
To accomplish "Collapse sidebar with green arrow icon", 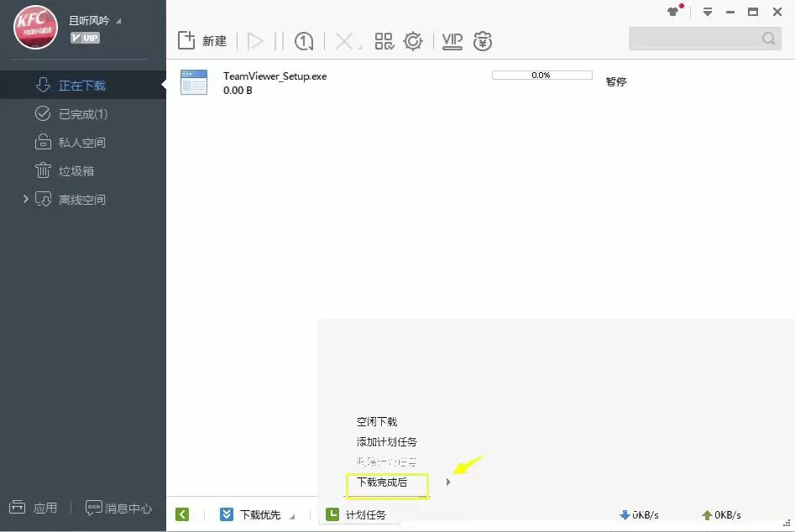I will coord(182,514).
